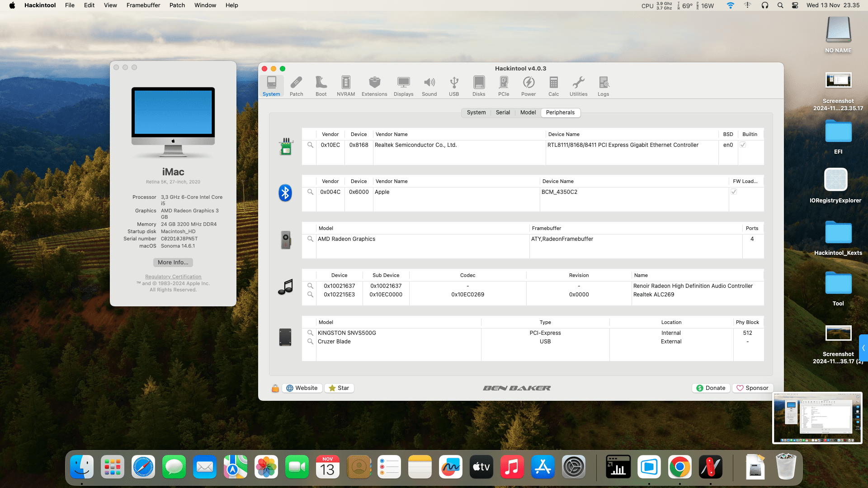Open the Extensions section
Viewport: 868px width, 488px height.
coord(374,85)
